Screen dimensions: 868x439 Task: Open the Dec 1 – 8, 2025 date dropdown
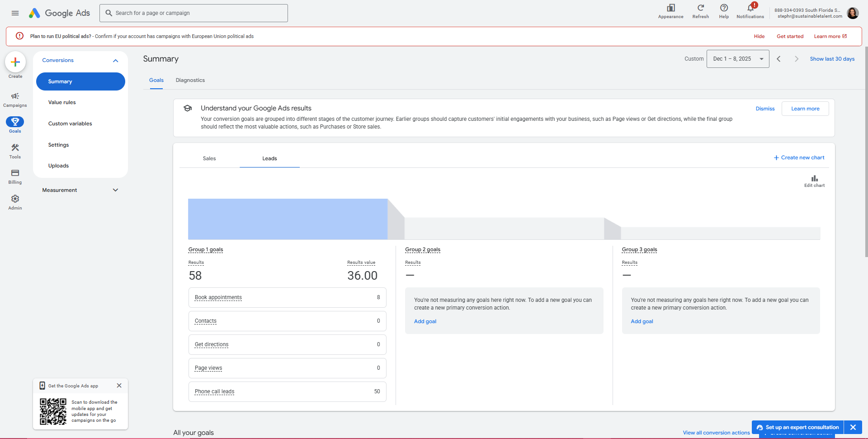click(738, 59)
